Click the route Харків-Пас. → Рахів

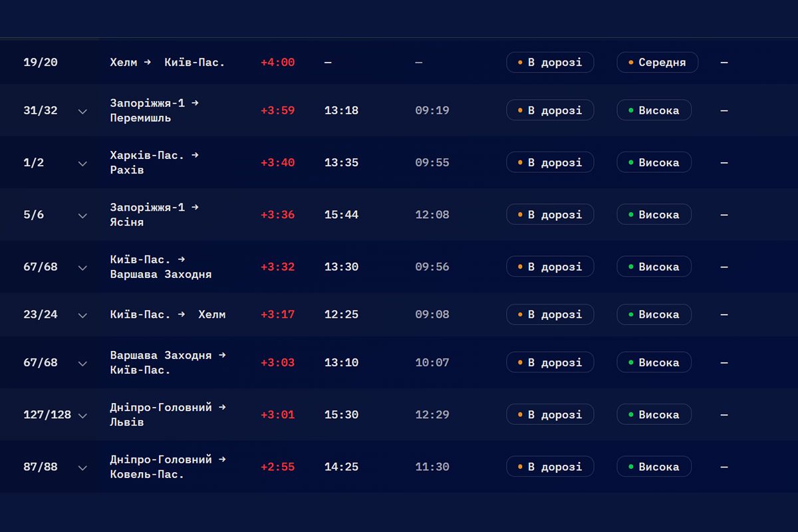click(155, 162)
